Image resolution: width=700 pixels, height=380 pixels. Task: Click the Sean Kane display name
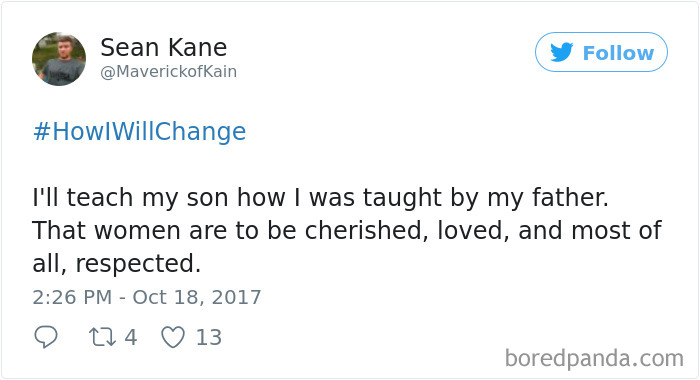pyautogui.click(x=163, y=47)
